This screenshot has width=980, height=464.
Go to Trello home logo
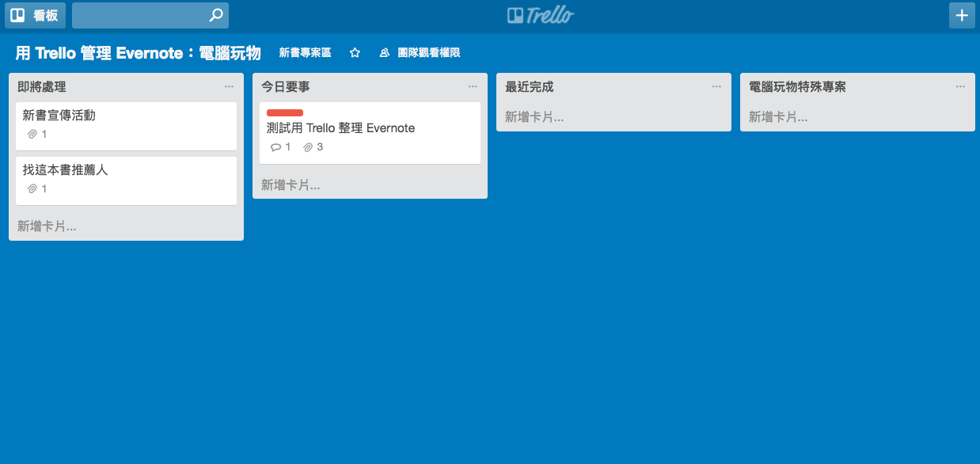[541, 15]
